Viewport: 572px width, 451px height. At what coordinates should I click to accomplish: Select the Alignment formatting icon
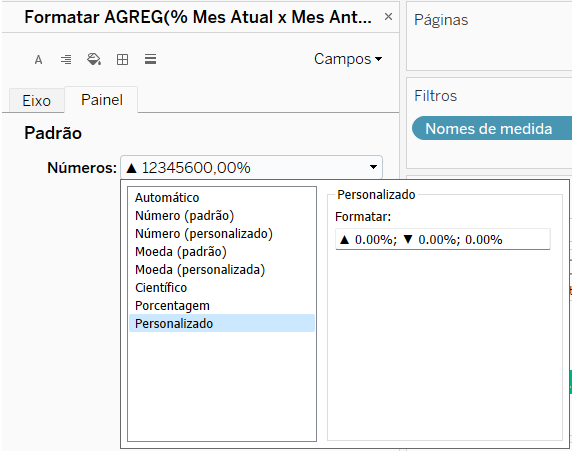point(66,59)
